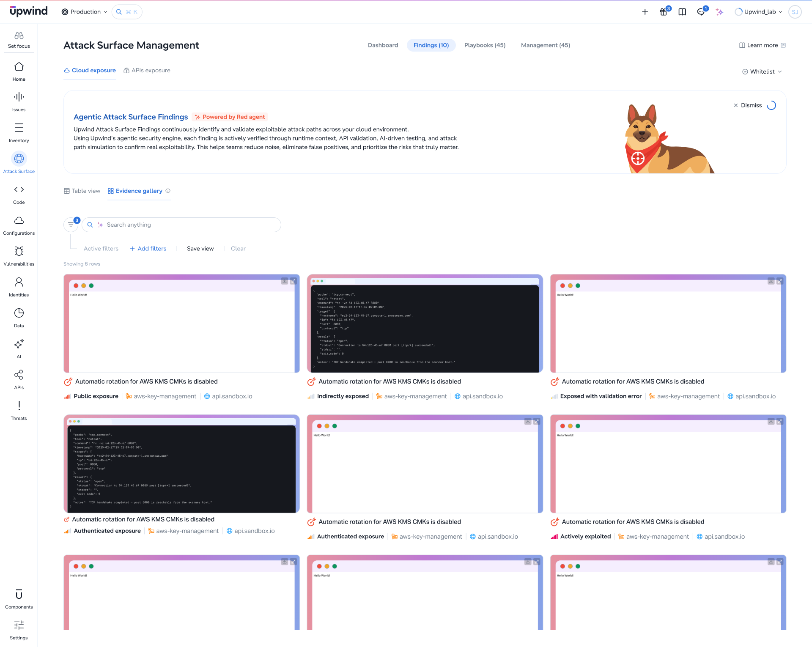Screen dimensions: 812x647
Task: Focus the Search anything field
Action: 181,225
